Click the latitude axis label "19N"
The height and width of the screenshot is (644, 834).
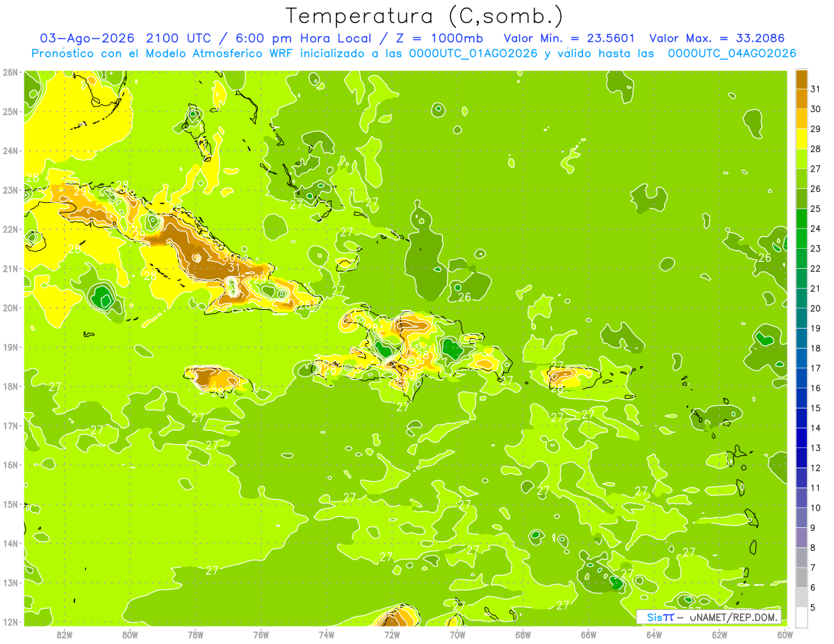click(10, 347)
